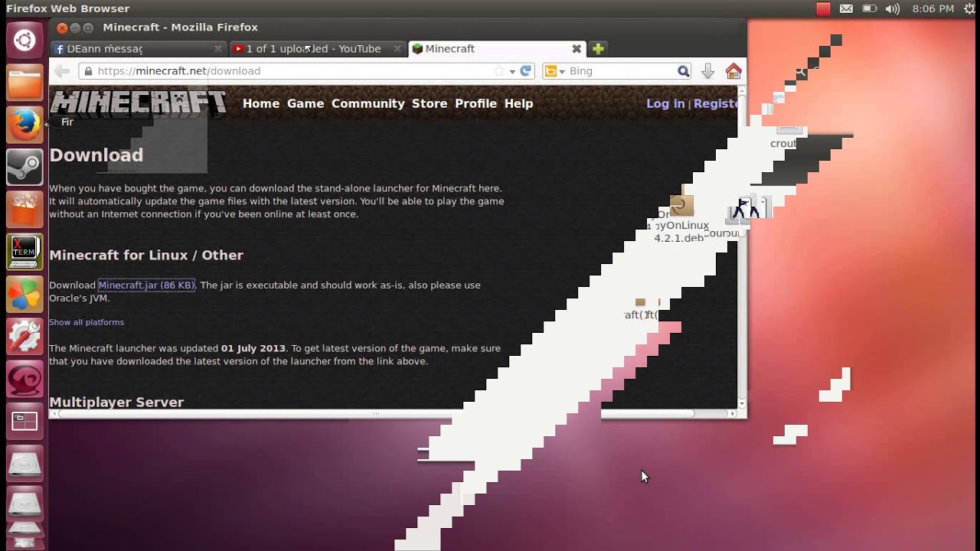Launch Steam from the launcher
Viewport: 980px width, 551px height.
(x=24, y=167)
